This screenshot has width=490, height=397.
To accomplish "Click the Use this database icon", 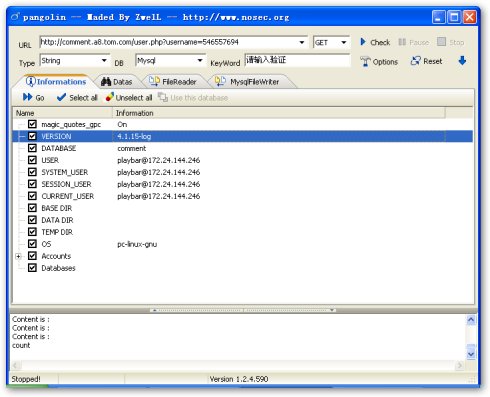I will click(163, 97).
